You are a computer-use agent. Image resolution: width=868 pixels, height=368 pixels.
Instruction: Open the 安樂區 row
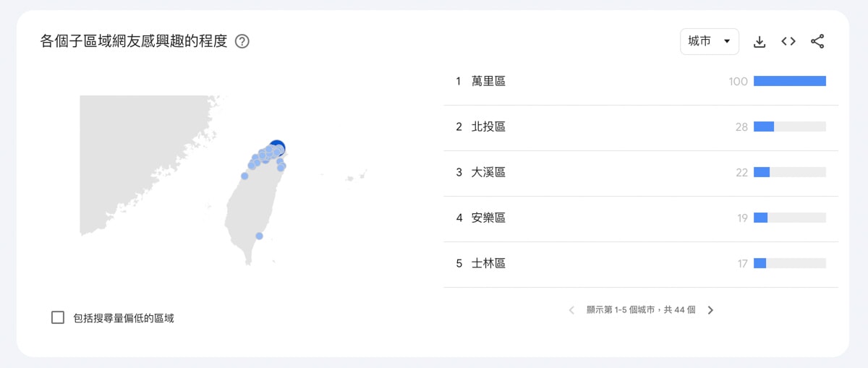[641, 218]
